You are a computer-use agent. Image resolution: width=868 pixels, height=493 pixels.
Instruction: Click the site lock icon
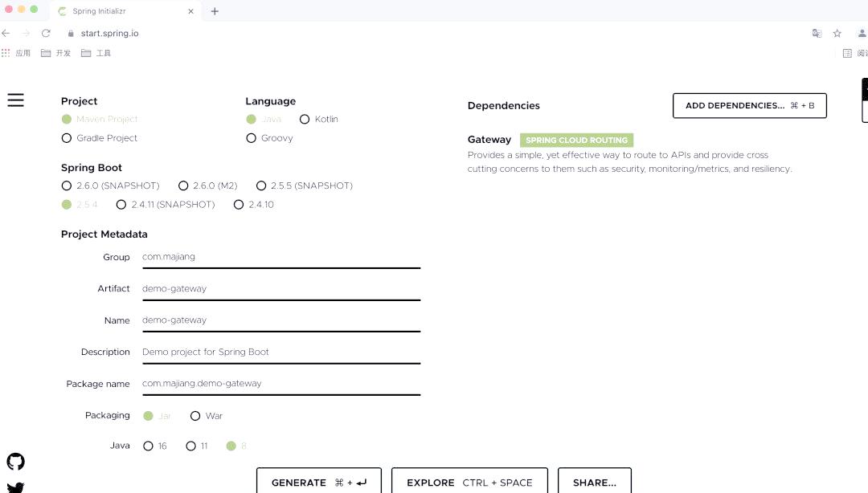(x=71, y=33)
